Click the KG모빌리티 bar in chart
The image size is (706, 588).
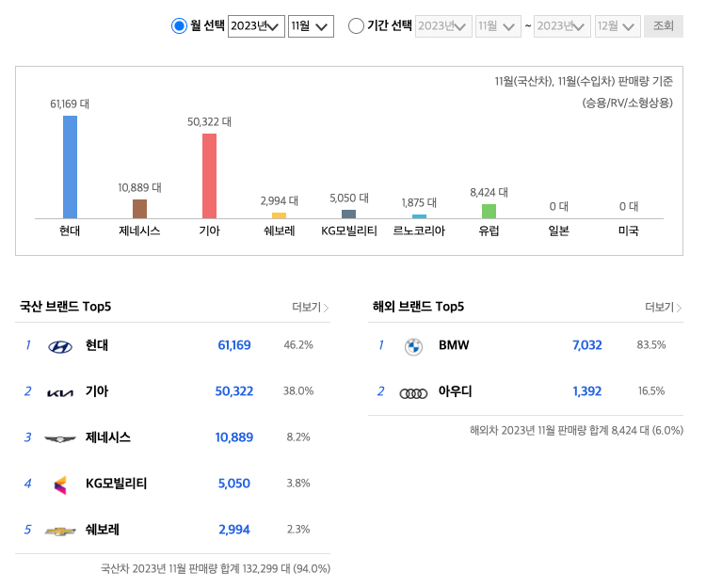349,215
